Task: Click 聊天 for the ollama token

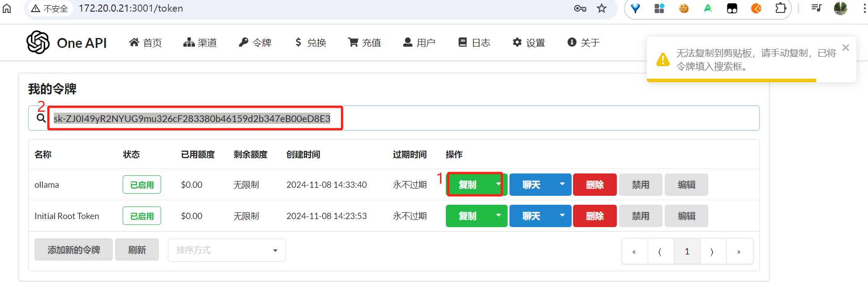Action: [x=531, y=185]
